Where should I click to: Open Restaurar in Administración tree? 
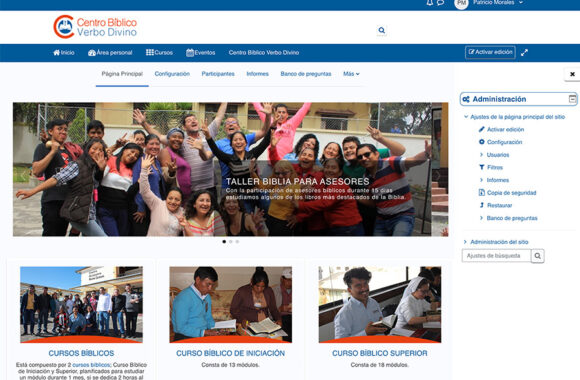pyautogui.click(x=499, y=205)
